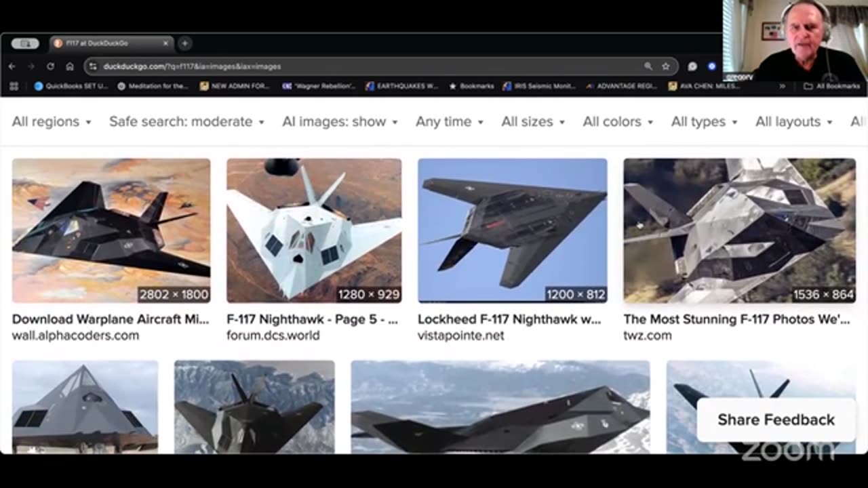The image size is (868, 488).
Task: Select the 'f117 at DuckDuckGo' tab
Action: tap(111, 43)
